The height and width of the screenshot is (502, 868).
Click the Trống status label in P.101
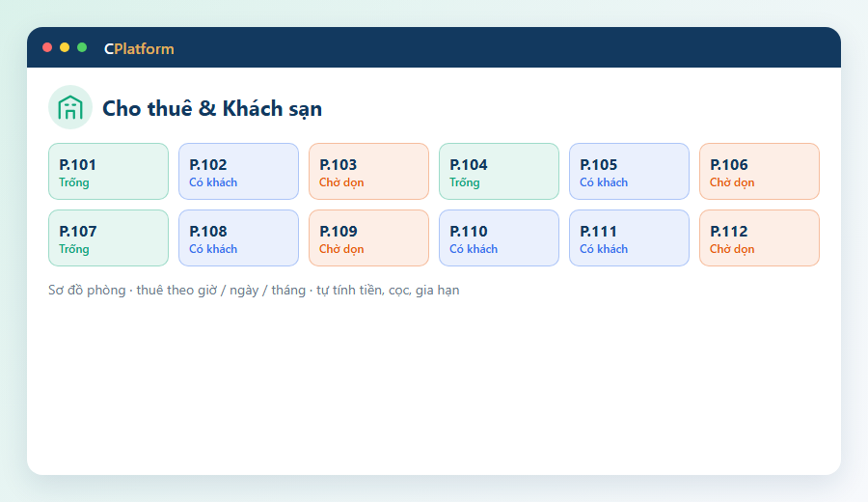pyautogui.click(x=74, y=182)
